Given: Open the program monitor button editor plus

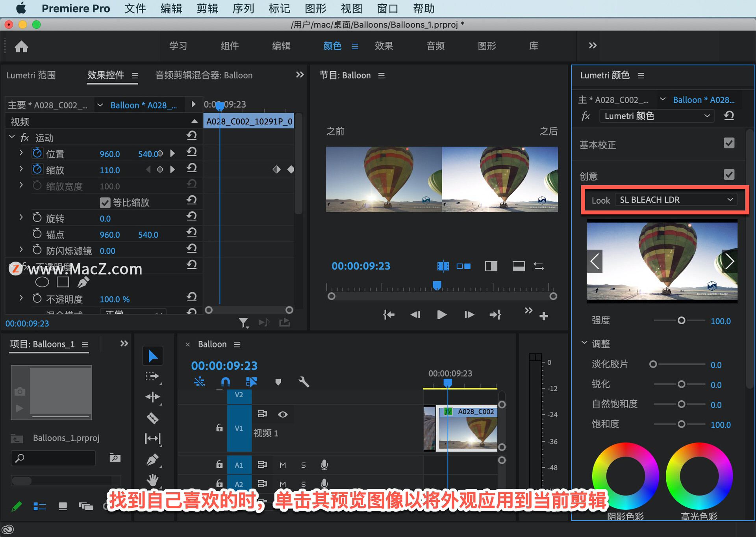Looking at the screenshot, I should [544, 316].
